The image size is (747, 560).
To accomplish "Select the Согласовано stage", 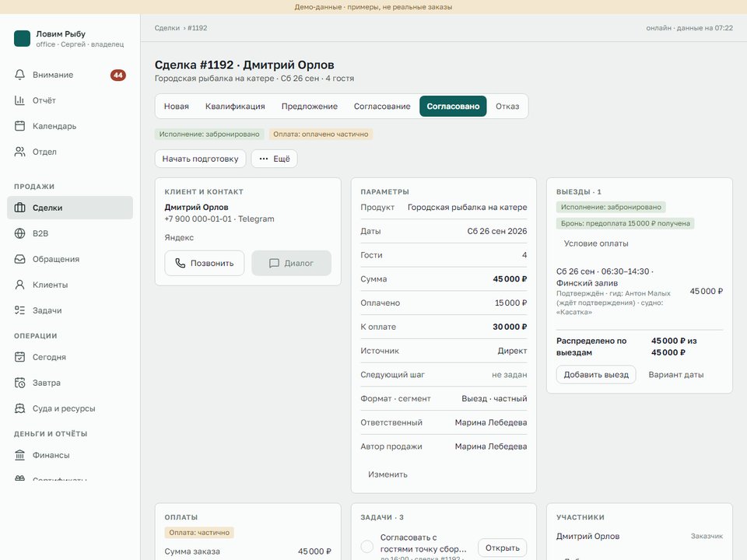I will point(453,107).
